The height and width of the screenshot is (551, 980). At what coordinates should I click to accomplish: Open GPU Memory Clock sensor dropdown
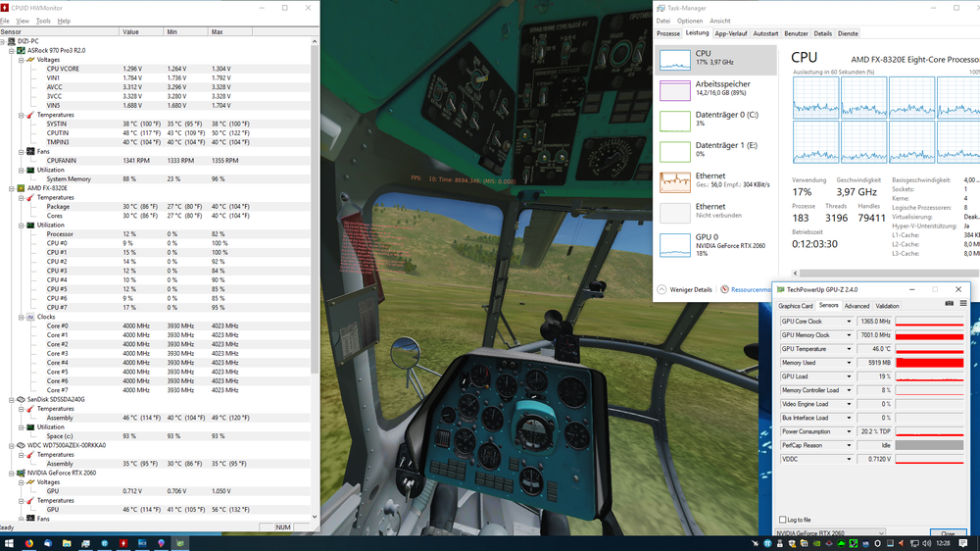[x=849, y=335]
